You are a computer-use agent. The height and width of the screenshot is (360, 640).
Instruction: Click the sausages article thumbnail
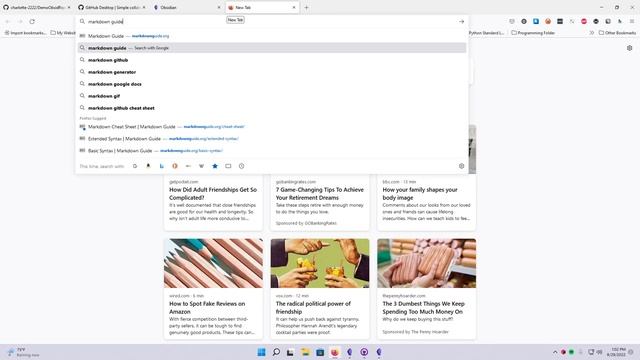point(427,263)
